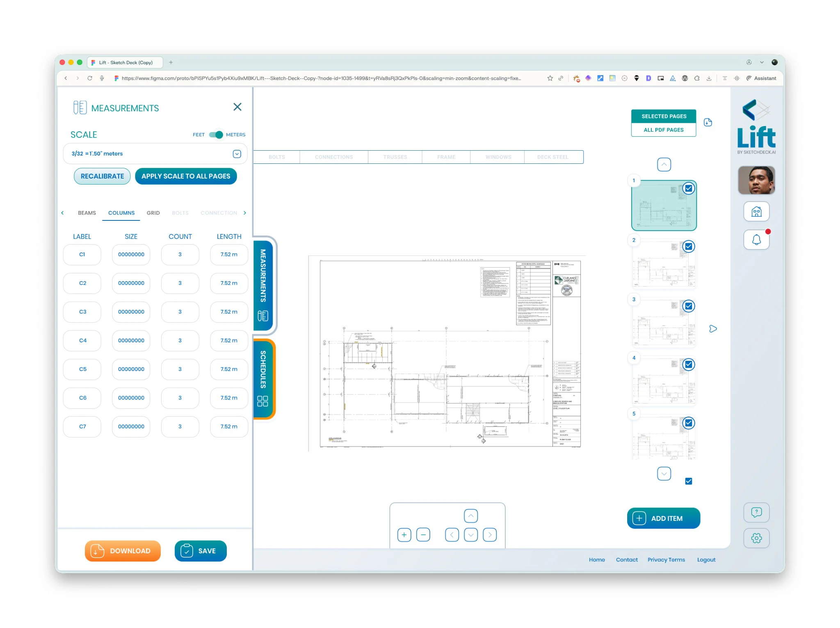Click the zoom in plus icon
The image size is (840, 628).
[404, 535]
